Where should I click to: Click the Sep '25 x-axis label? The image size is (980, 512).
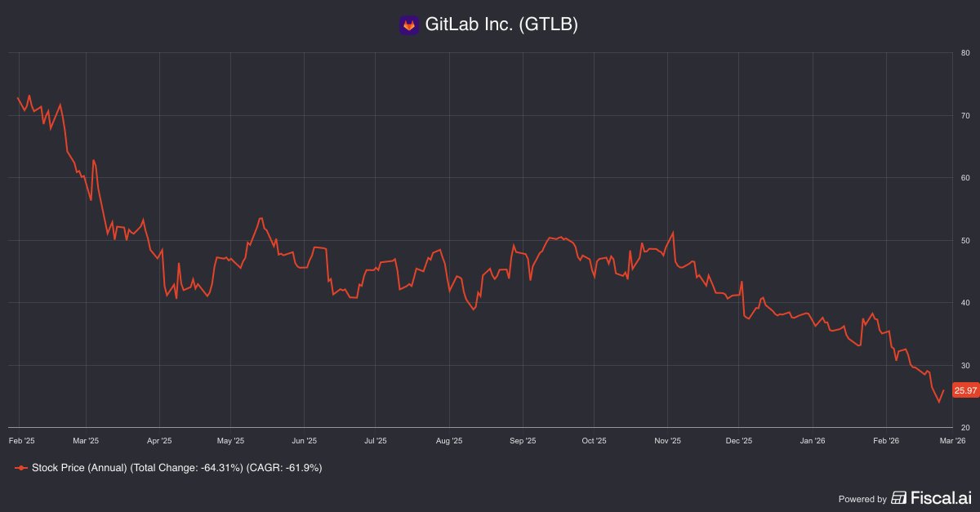point(523,440)
